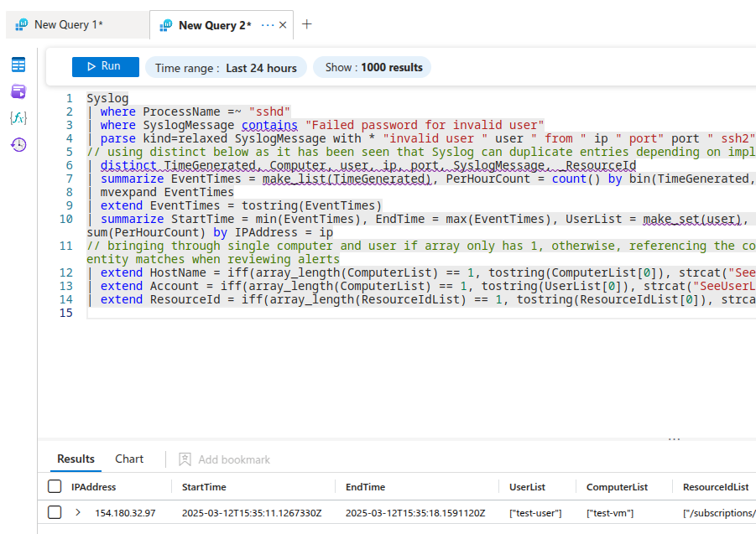The height and width of the screenshot is (534, 756).
Task: Close the New Query 2 tab
Action: pyautogui.click(x=283, y=25)
